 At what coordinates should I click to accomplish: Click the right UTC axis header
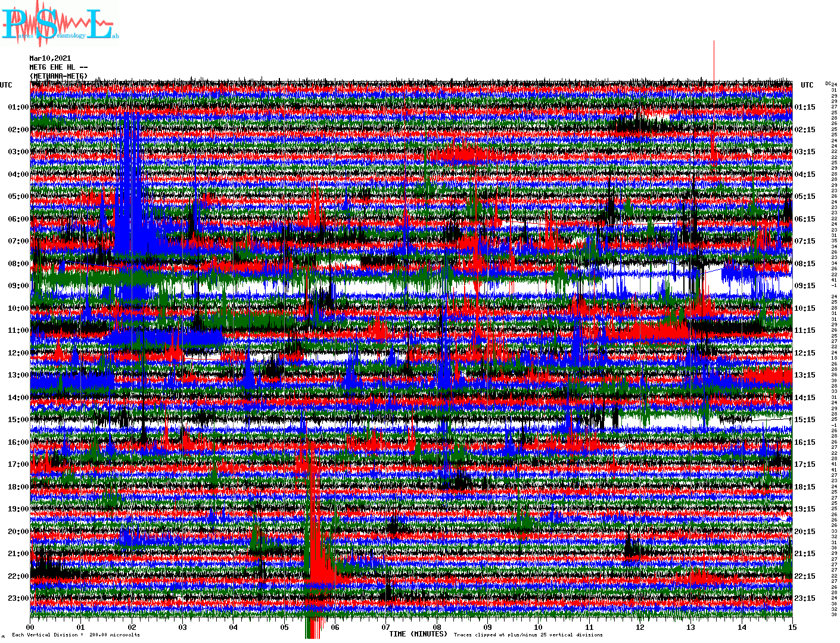tap(807, 85)
